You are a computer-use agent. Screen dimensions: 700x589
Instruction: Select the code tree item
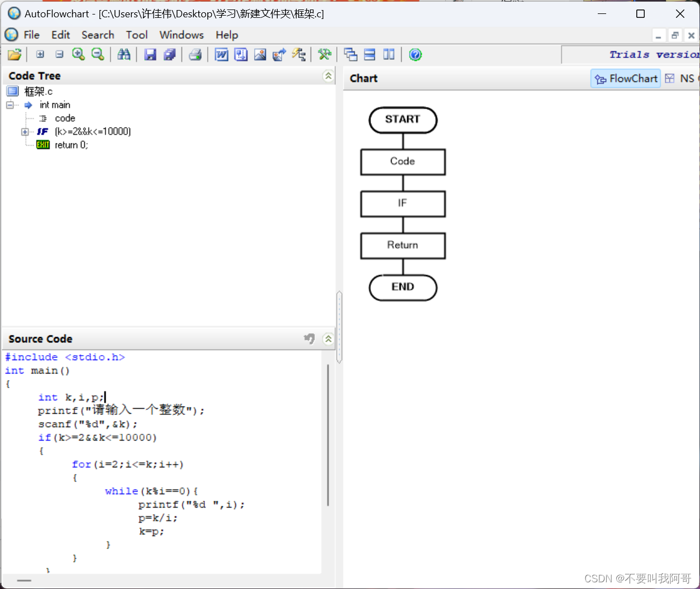coord(65,118)
